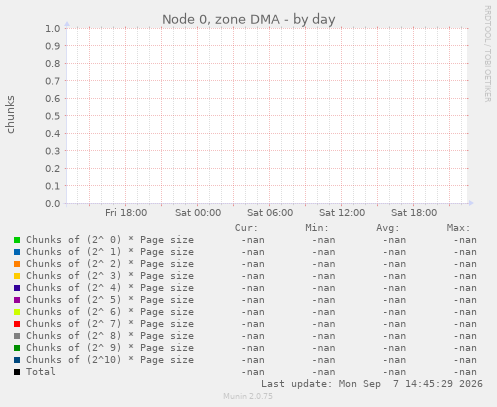The width and height of the screenshot is (497, 407).
Task: Click the magenta swatch for 2^ 5 chunks
Action: 17,300
